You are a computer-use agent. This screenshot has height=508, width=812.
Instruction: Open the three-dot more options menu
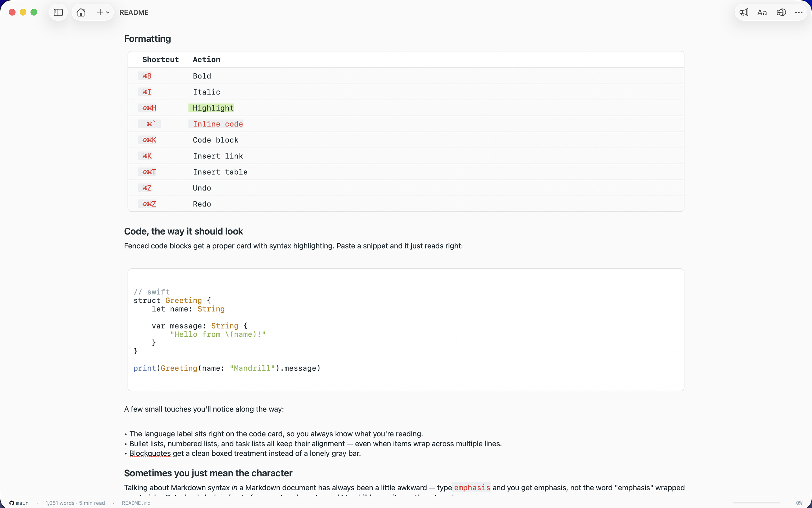tap(799, 12)
